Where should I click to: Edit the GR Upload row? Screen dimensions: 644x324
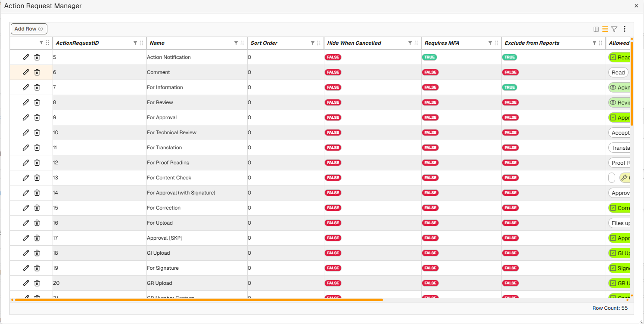(x=26, y=283)
